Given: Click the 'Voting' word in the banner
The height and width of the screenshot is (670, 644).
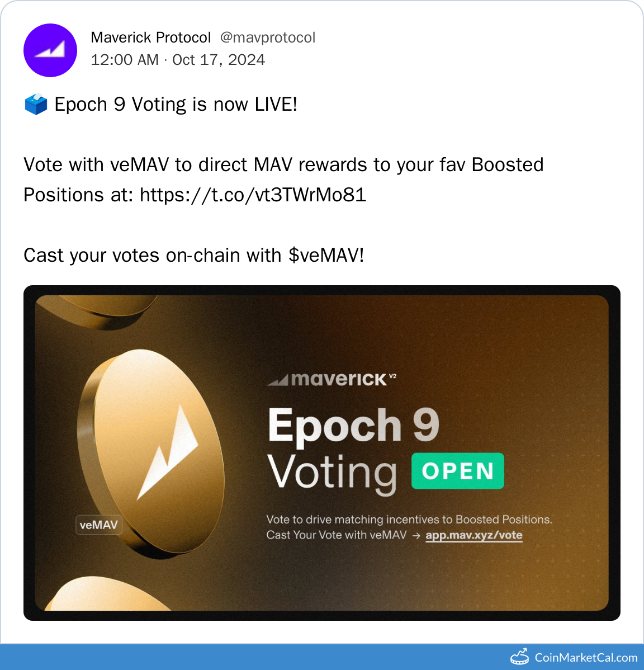Looking at the screenshot, I should pos(332,473).
